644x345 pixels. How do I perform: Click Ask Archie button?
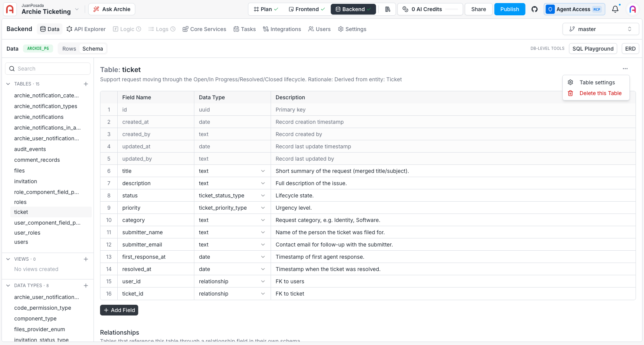coord(112,9)
